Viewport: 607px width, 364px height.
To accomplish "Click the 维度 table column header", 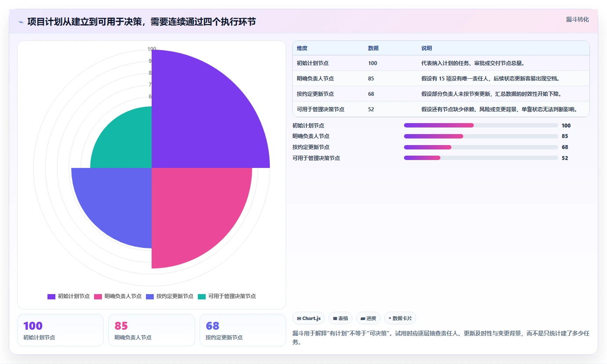I will [x=302, y=48].
